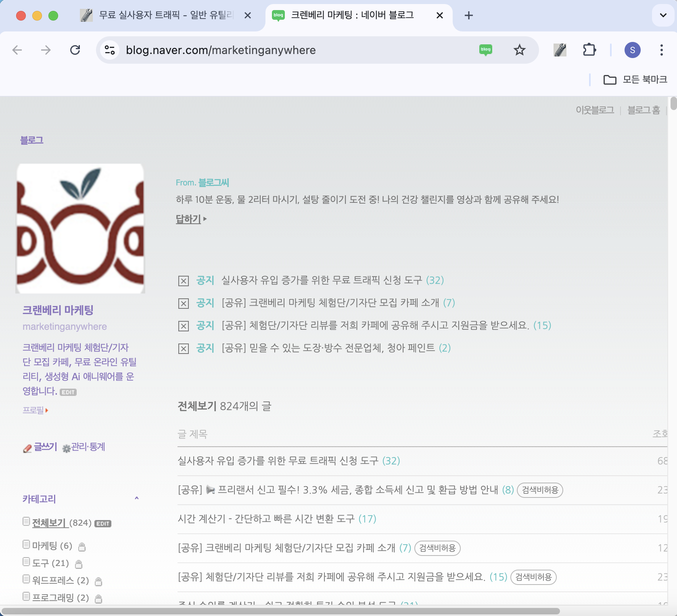
Task: Click the EDIT badge after blog introduction
Action: [68, 392]
